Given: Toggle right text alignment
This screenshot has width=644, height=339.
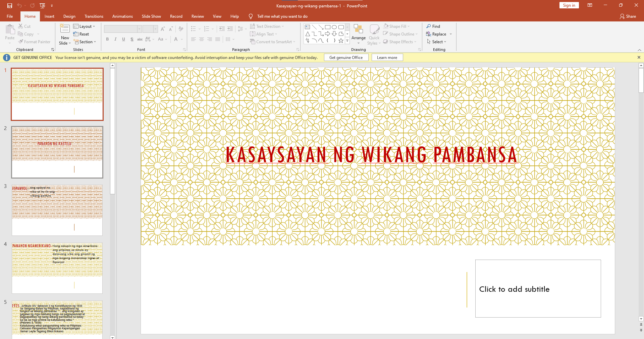Looking at the screenshot, I should click(x=210, y=39).
